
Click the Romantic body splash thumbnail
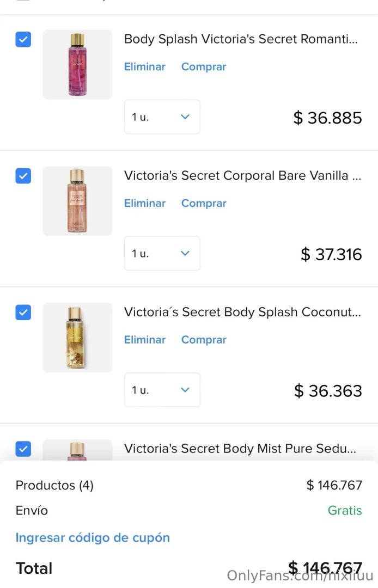pos(77,64)
